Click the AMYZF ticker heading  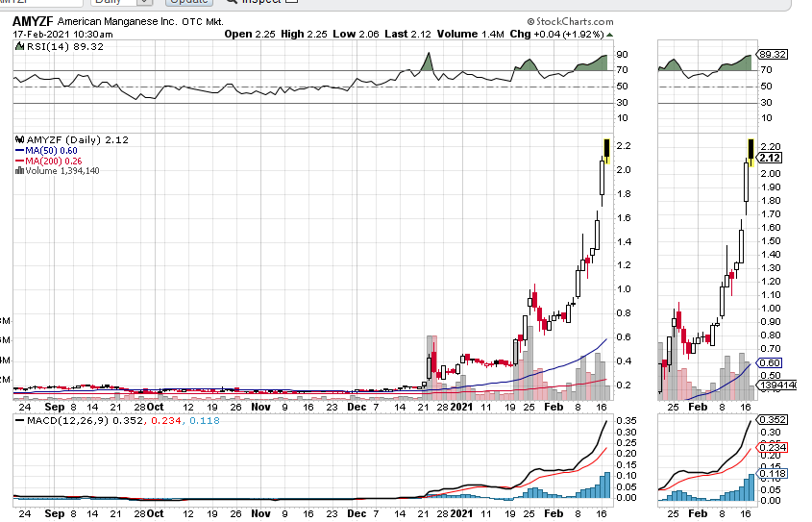coord(33,22)
